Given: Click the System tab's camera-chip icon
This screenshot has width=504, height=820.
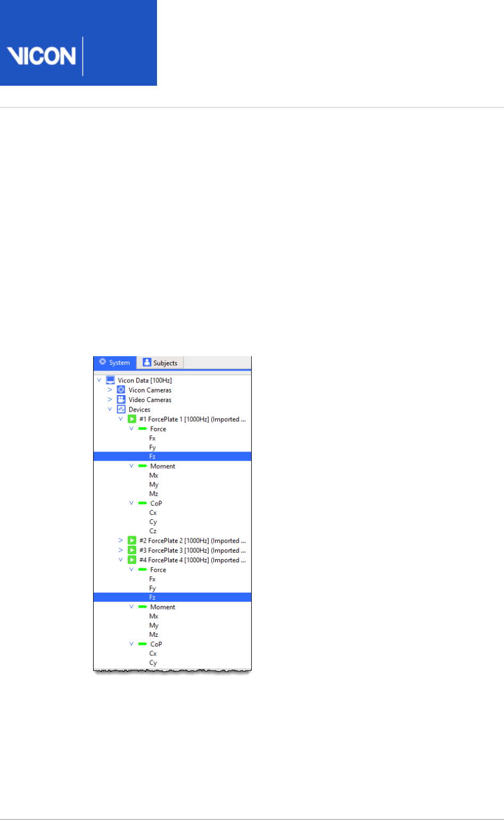Looking at the screenshot, I should [103, 362].
